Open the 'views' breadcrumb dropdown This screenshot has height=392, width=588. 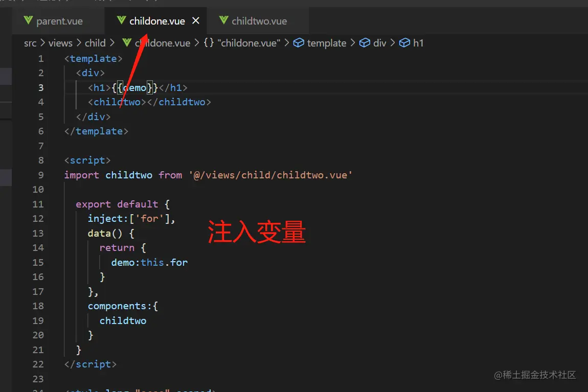[x=60, y=43]
